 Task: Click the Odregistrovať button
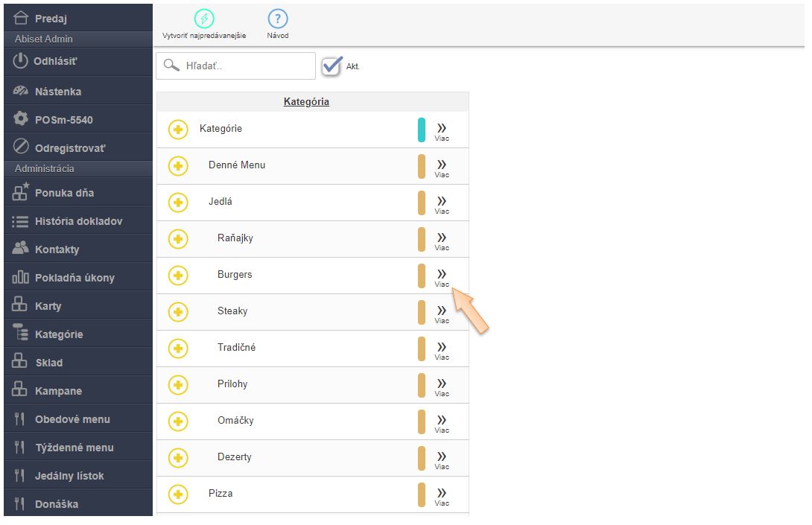click(x=70, y=147)
